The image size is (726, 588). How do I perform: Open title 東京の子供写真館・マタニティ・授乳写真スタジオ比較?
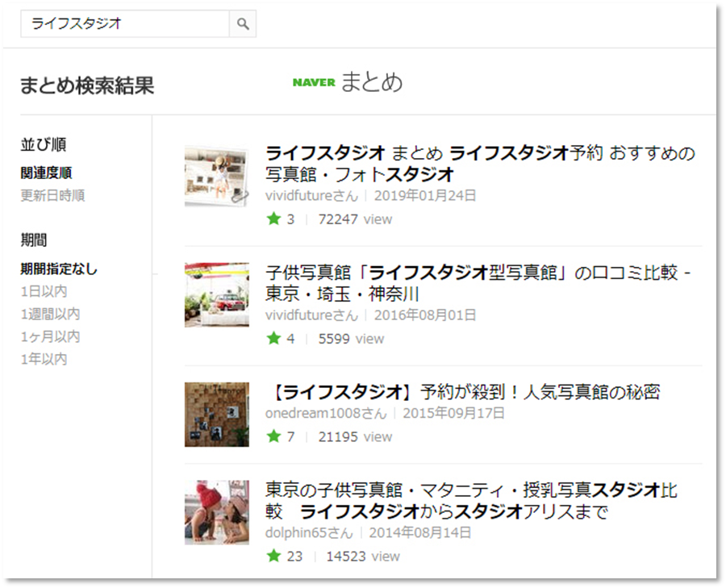(x=471, y=501)
